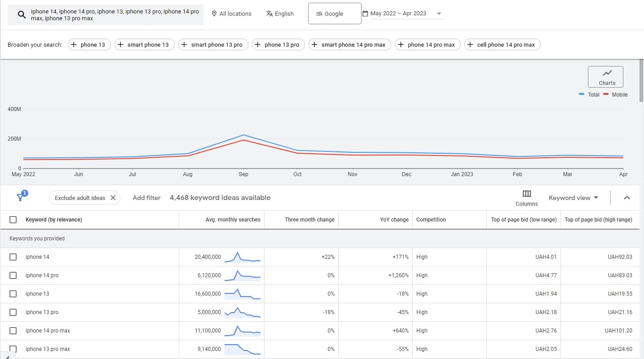Screen dimensions: 644x359
Task: Open the May 2022 – Apr 2023 date dropdown
Action: tap(403, 13)
